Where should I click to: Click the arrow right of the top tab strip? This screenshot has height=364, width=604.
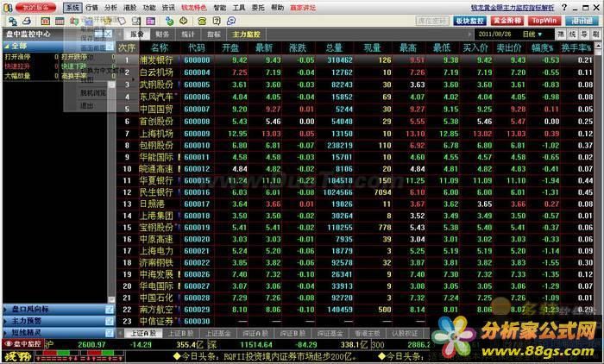pyautogui.click(x=469, y=35)
